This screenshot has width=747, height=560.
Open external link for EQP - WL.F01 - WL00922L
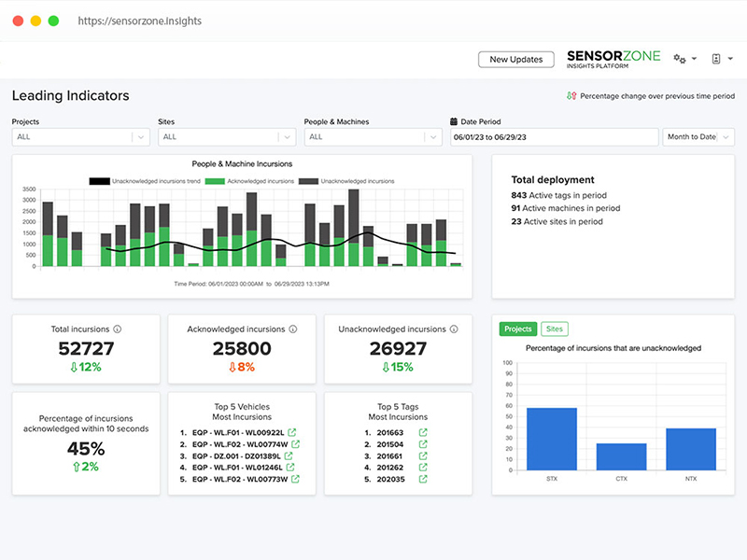pos(293,432)
